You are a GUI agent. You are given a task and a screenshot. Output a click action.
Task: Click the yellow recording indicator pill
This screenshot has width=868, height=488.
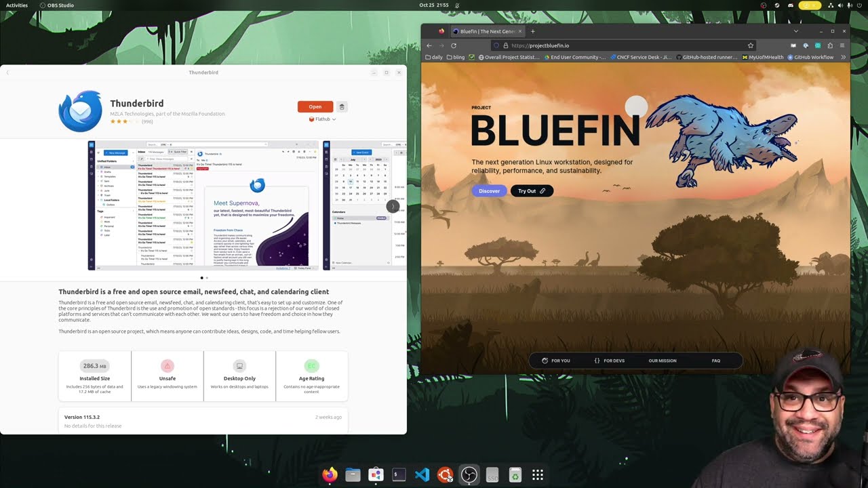pos(810,5)
